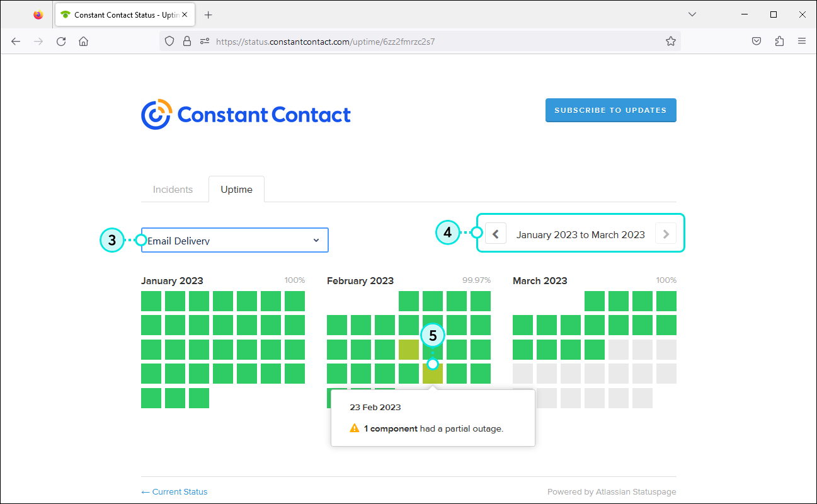Click the 99.97% February uptime value

click(476, 280)
